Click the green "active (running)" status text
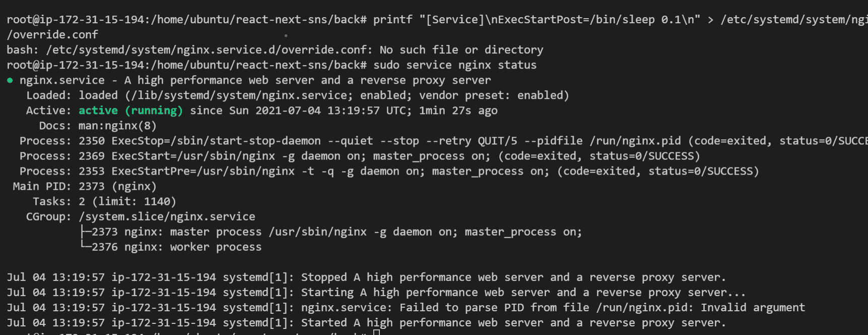 tap(130, 110)
